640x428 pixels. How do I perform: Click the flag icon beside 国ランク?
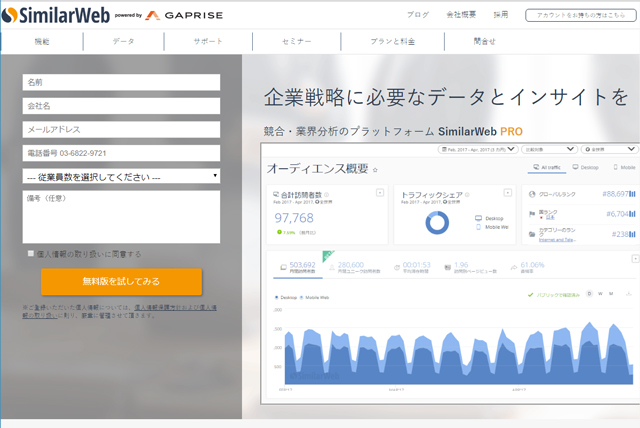(x=532, y=214)
